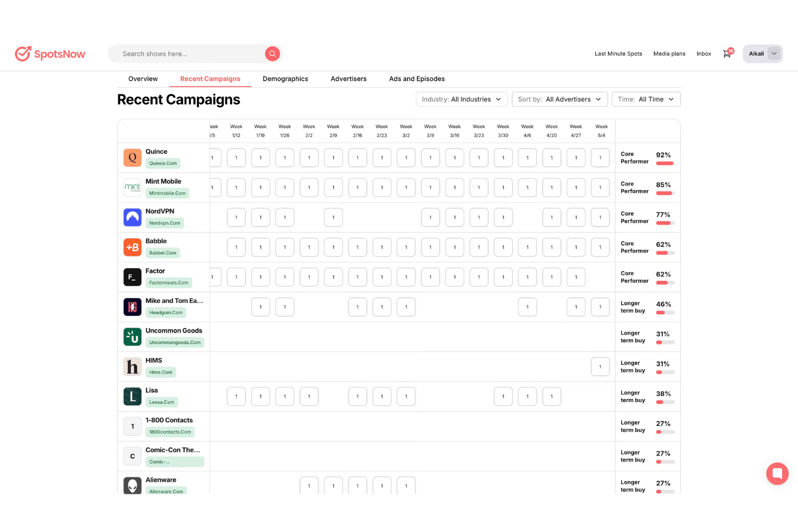Open the Industry: All Industries dropdown
The image size is (798, 532).
coord(462,99)
